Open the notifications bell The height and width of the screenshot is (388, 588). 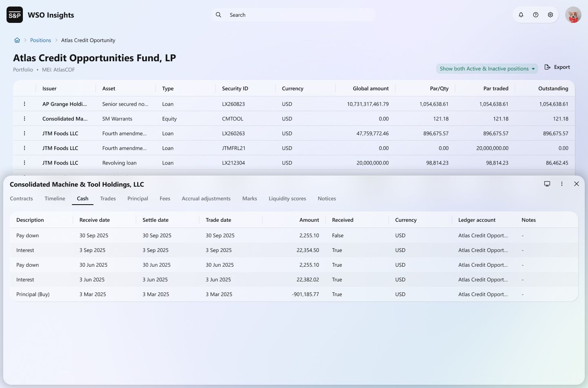(521, 15)
